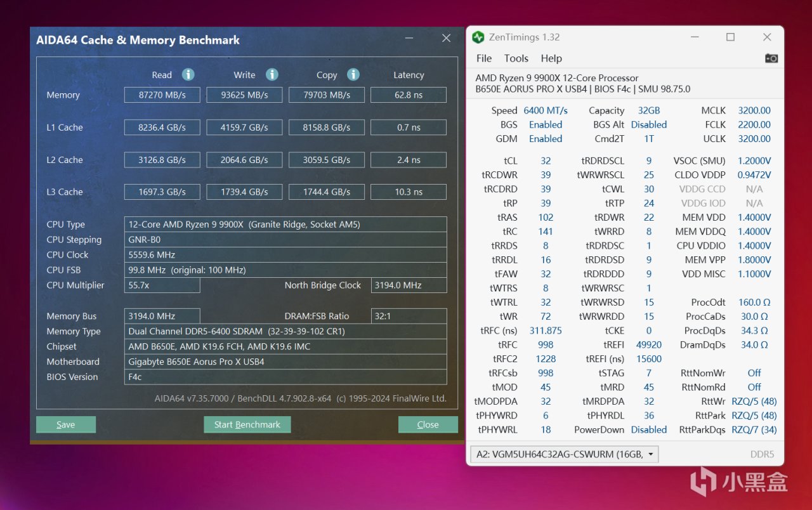This screenshot has width=812, height=510.
Task: Click the VDD MISC value 1.1000V
Action: 754,274
